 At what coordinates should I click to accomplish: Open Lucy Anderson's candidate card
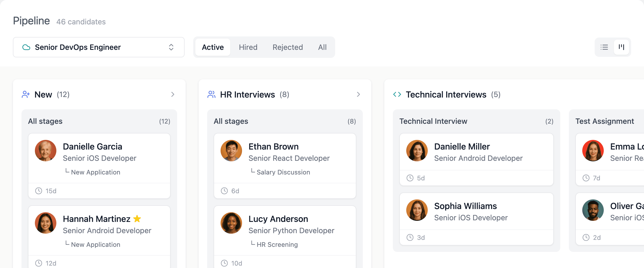(284, 230)
